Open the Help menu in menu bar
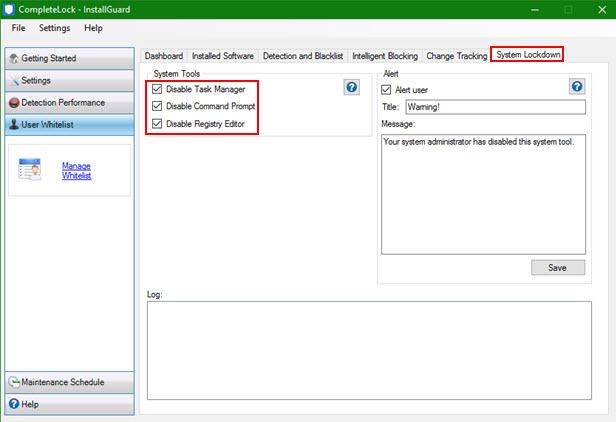The width and height of the screenshot is (616, 422). pyautogui.click(x=94, y=28)
